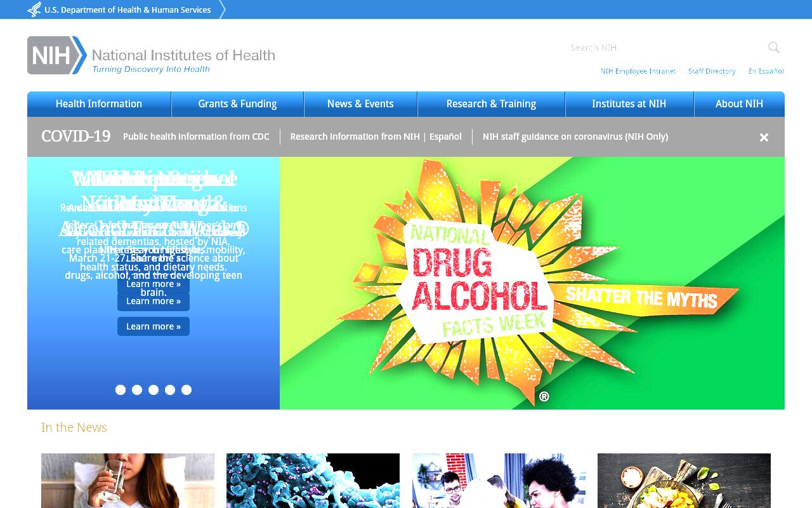812x508 pixels.
Task: Select the fifth carousel slide dot
Action: pyautogui.click(x=187, y=390)
